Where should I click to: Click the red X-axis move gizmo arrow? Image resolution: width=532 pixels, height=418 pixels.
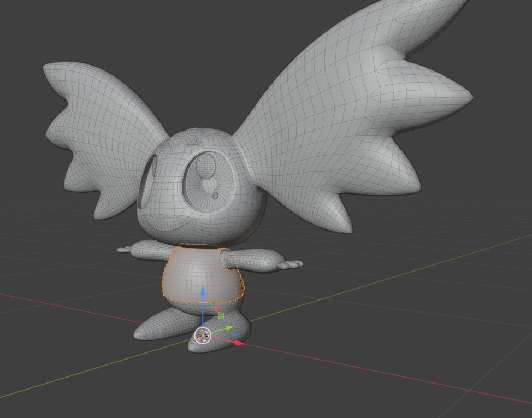point(239,343)
